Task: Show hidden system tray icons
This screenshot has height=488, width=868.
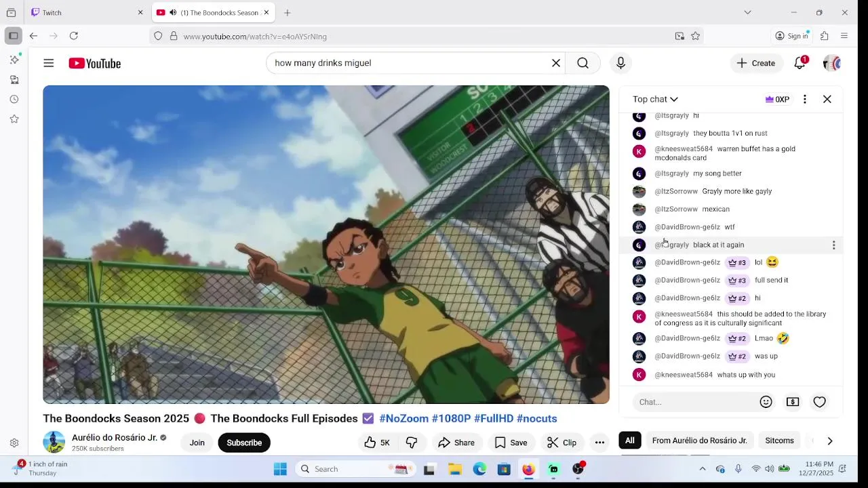Action: pos(702,469)
